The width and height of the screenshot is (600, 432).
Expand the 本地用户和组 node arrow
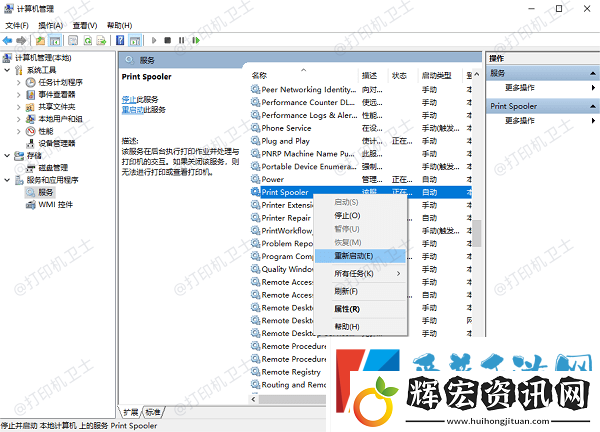click(x=18, y=119)
